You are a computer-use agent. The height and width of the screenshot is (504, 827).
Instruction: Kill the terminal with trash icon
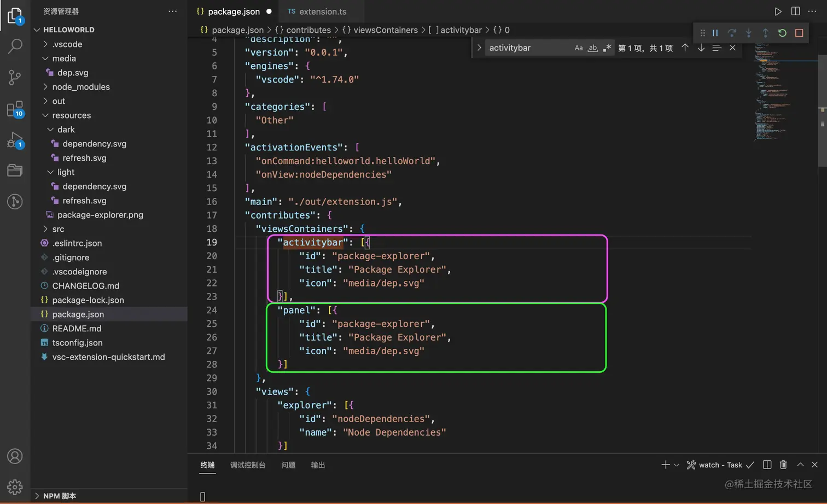783,465
